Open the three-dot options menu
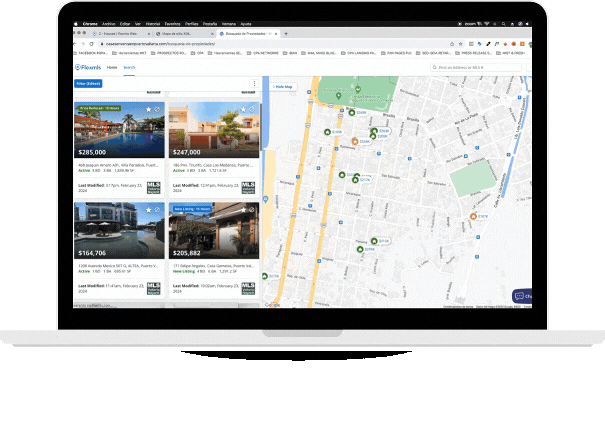Viewport: 605px width, 430px height. pyautogui.click(x=254, y=85)
